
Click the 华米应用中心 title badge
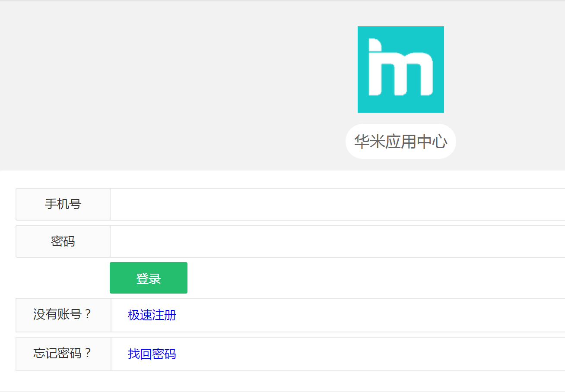[401, 142]
